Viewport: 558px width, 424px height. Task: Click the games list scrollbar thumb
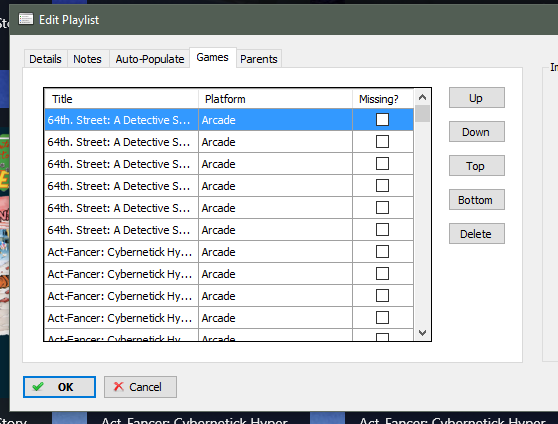[x=422, y=114]
